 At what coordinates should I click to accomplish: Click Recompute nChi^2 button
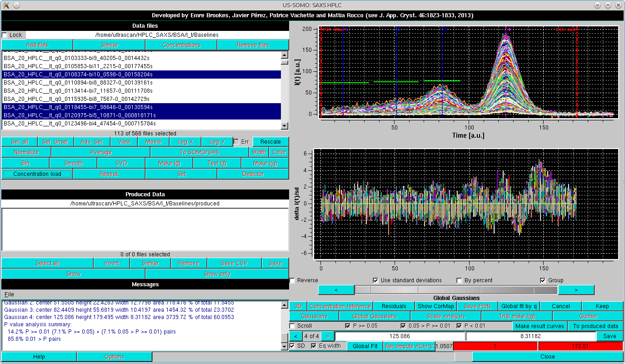(409, 346)
